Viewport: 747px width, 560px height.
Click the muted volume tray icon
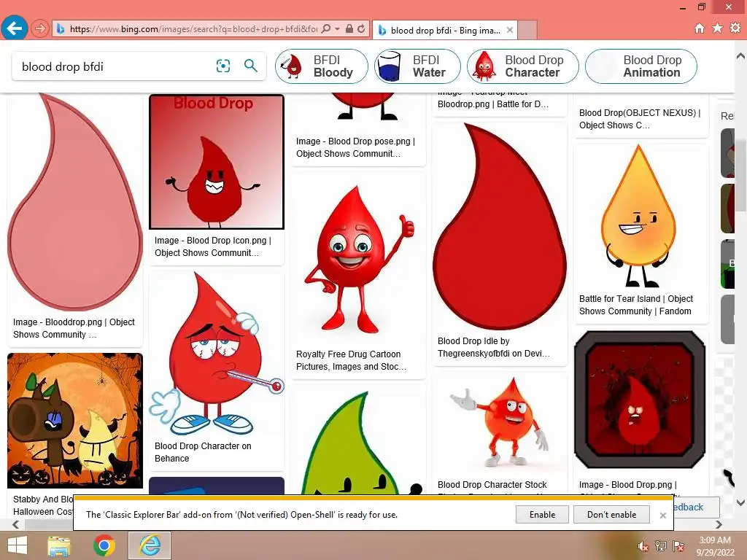643,546
